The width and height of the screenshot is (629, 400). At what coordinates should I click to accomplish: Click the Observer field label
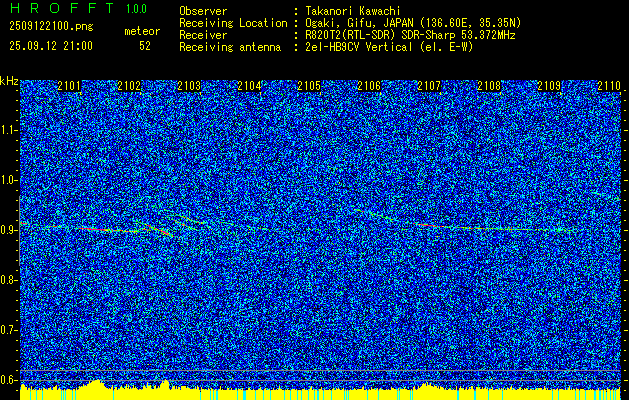pyautogui.click(x=203, y=11)
